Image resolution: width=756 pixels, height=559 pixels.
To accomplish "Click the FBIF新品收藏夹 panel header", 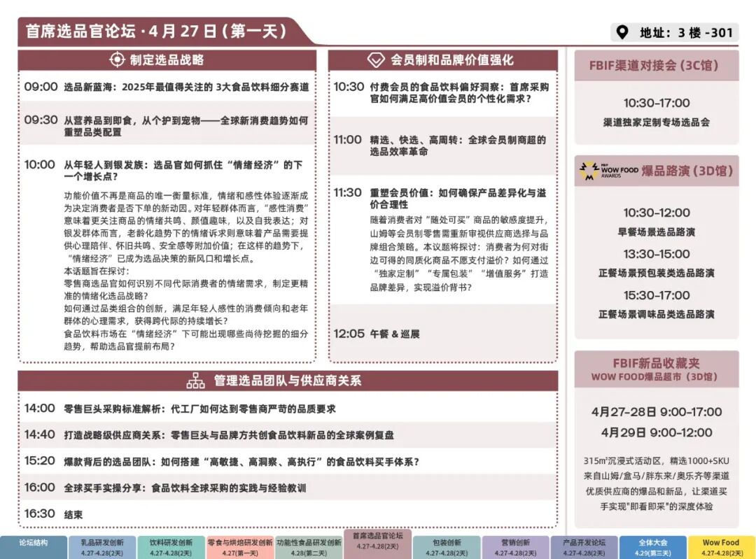I will [x=656, y=369].
